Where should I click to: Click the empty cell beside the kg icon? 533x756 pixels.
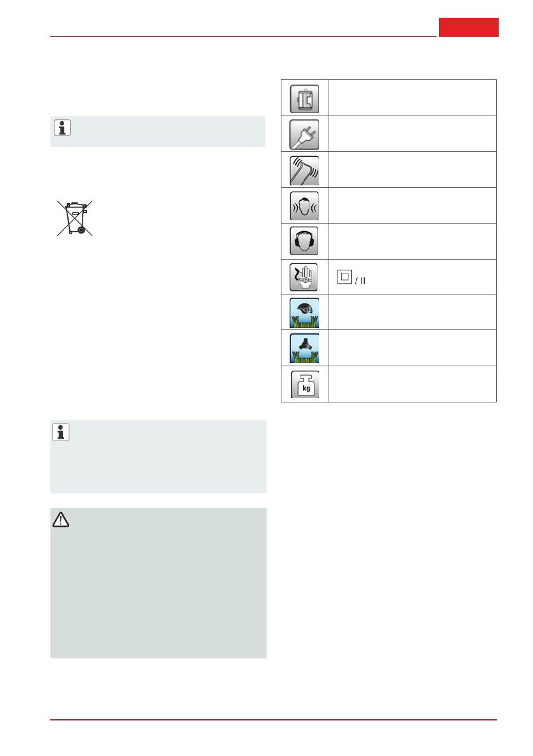(412, 384)
